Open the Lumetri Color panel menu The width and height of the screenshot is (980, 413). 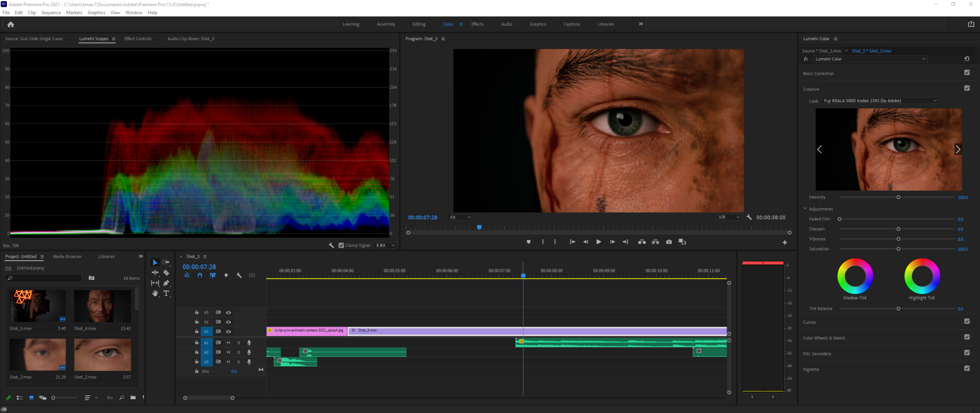click(x=835, y=39)
